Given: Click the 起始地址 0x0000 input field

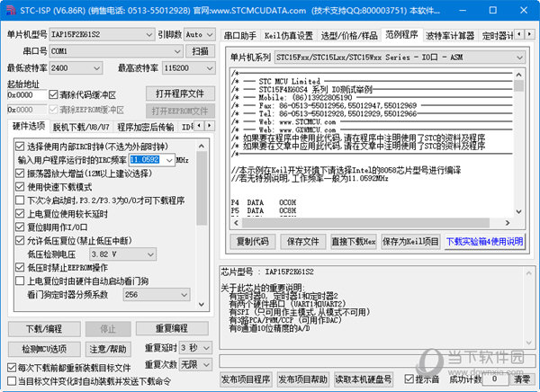Looking at the screenshot, I should [x=26, y=95].
